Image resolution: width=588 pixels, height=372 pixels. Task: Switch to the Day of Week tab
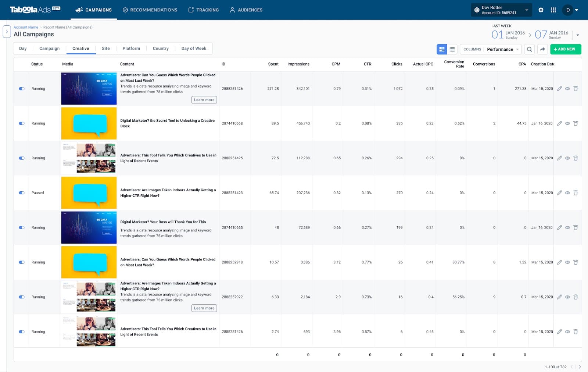point(194,49)
